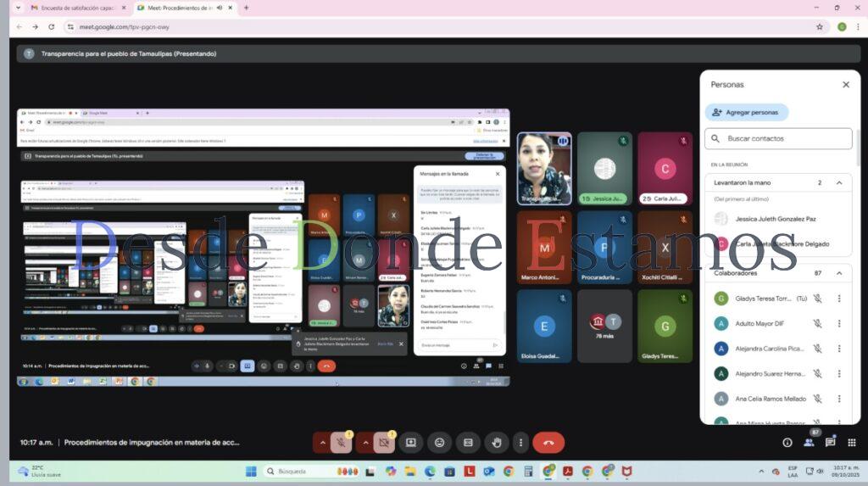Viewport: 868px width, 486px height.
Task: Open the chat messages panel icon
Action: [830, 442]
